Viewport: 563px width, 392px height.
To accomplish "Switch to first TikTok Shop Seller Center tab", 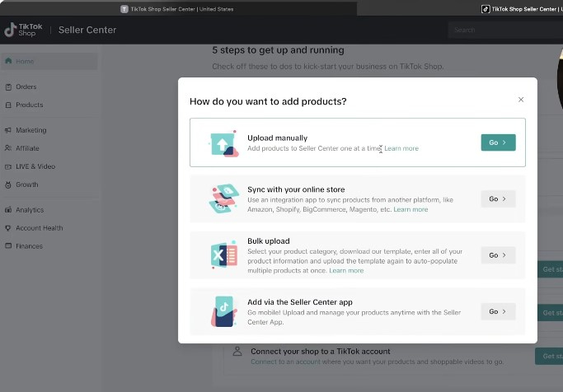I will point(177,9).
